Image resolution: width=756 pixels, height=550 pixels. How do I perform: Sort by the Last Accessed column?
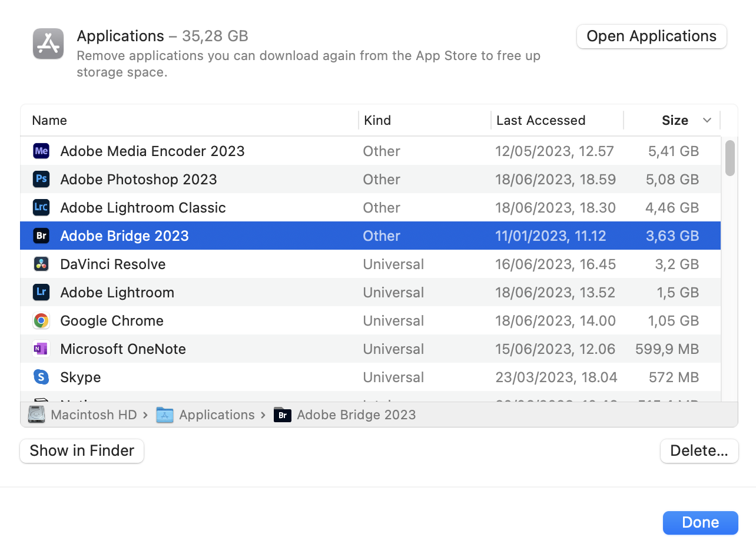coord(541,121)
